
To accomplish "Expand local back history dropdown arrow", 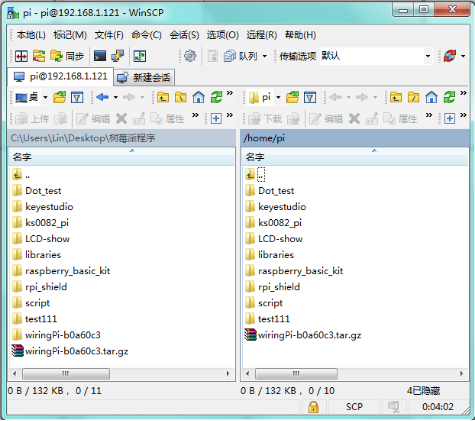I will coord(116,98).
